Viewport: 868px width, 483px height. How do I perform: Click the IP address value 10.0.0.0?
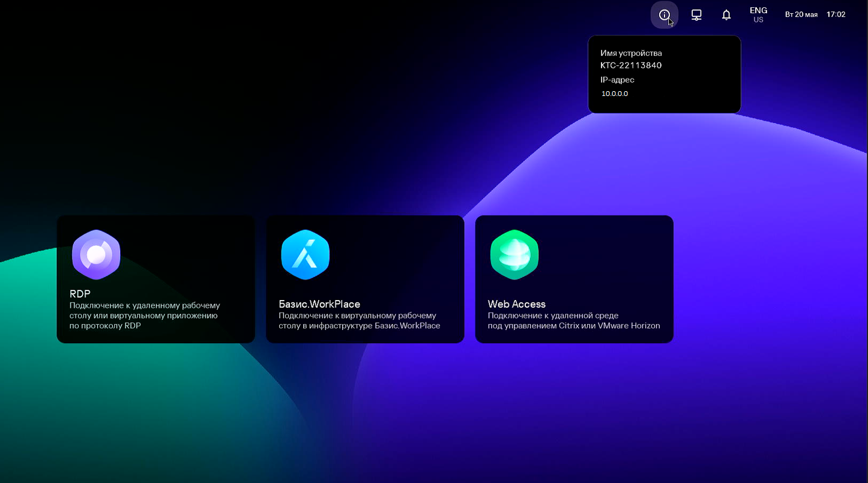(615, 94)
